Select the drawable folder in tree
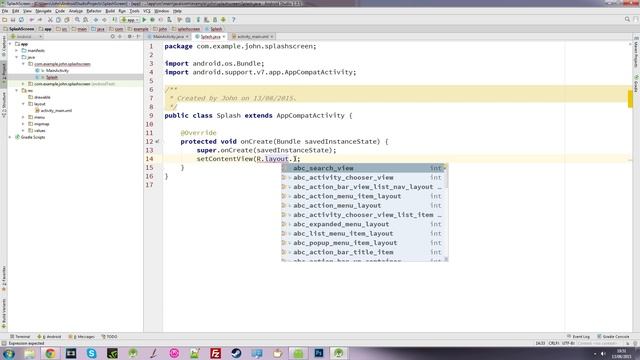This screenshot has height=360, width=640. pyautogui.click(x=42, y=97)
